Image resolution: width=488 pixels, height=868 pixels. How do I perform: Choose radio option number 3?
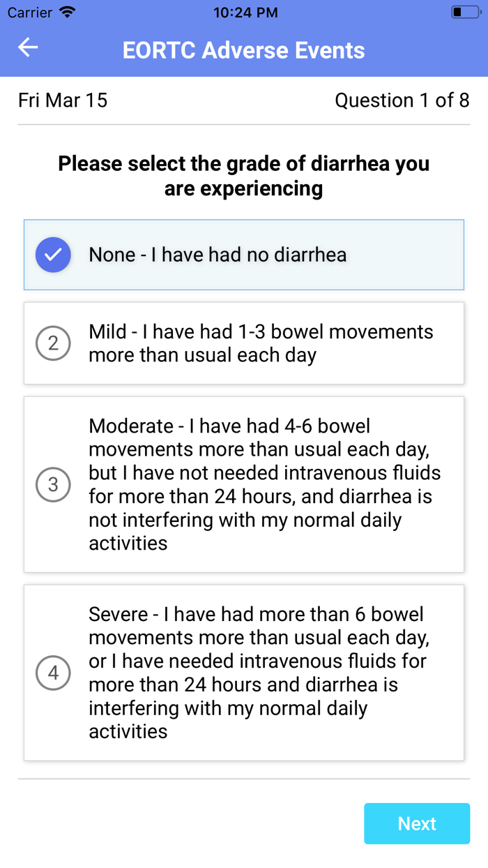tap(53, 484)
